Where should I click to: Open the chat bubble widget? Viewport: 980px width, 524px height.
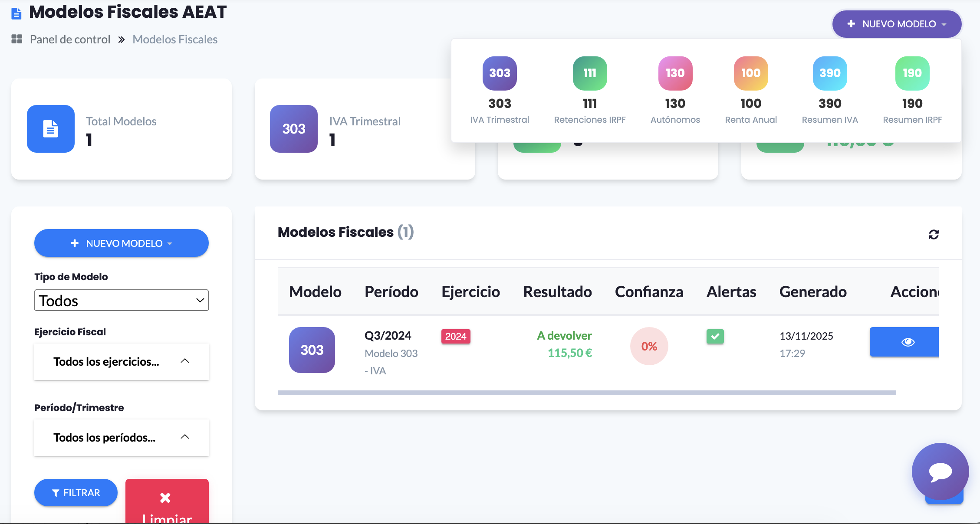[940, 472]
